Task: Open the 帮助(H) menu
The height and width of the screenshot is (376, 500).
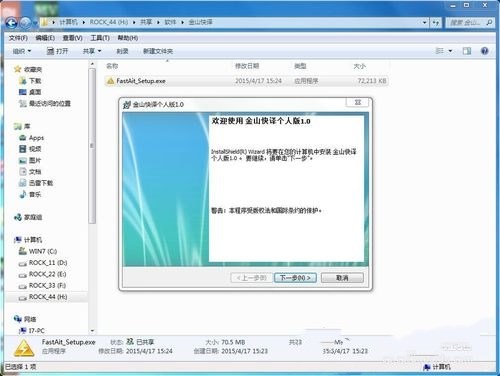Action: [128, 38]
